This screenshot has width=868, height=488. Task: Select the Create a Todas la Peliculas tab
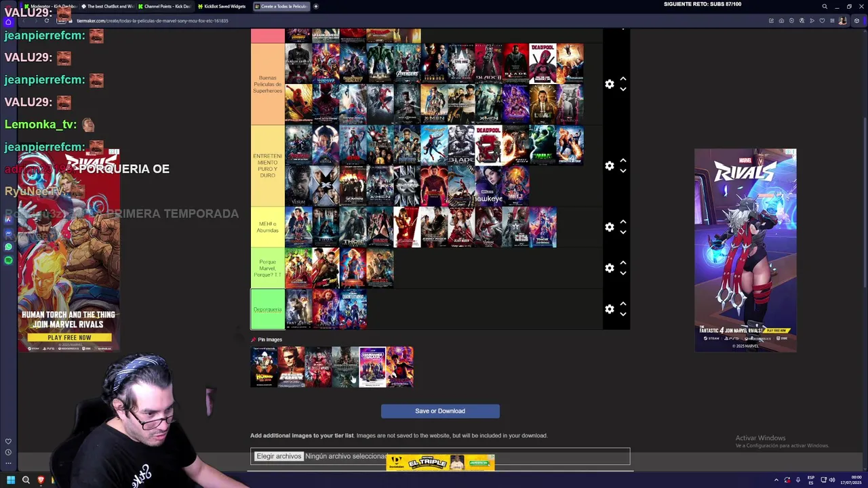coord(281,6)
